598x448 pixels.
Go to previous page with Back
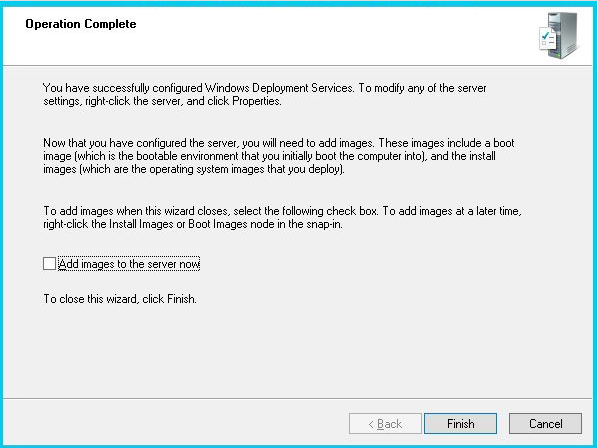[385, 424]
